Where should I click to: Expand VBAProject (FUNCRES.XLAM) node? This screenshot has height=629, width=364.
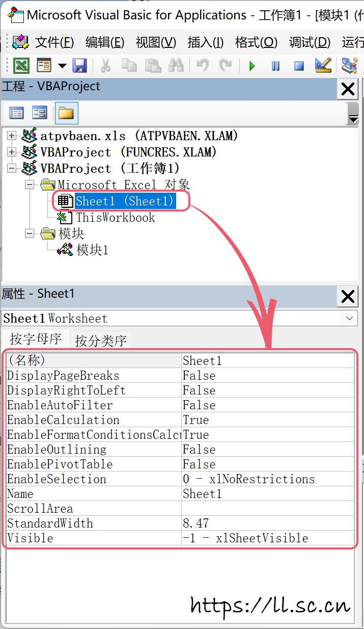pos(12,152)
